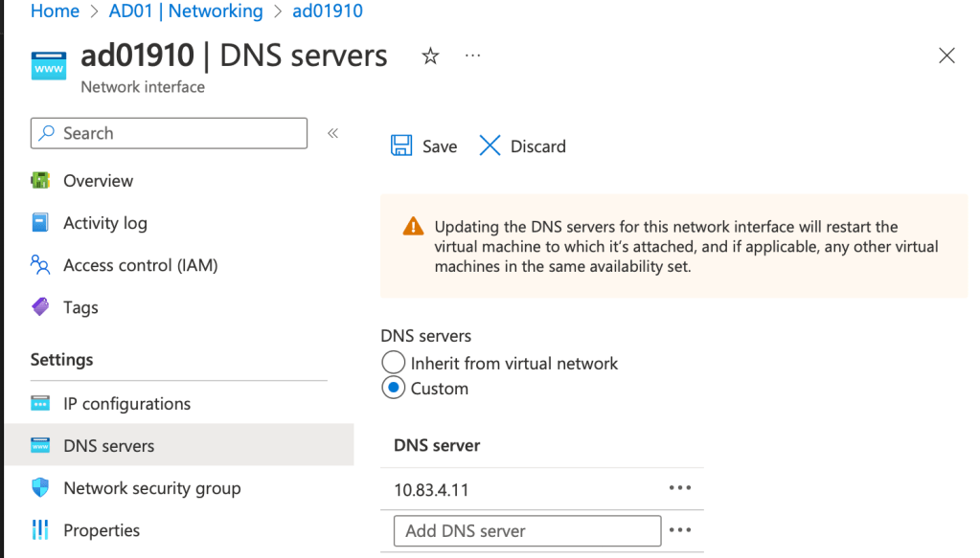
Task: Click the Overview sidebar icon
Action: point(40,181)
